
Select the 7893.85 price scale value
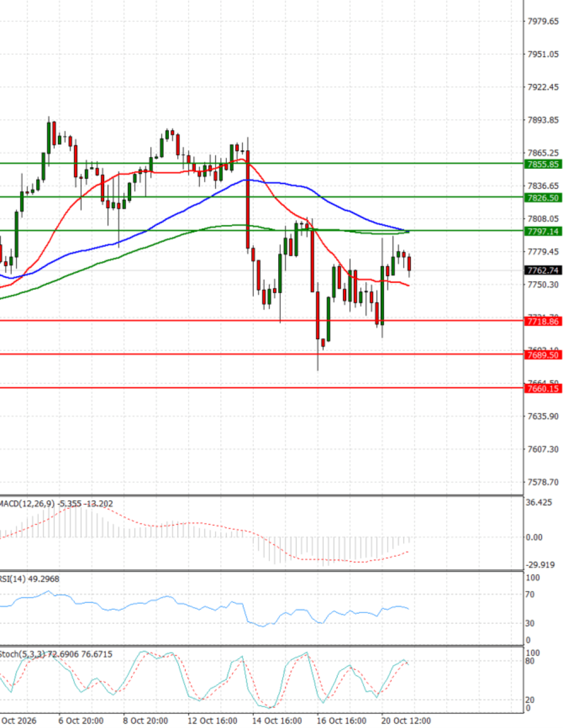[543, 120]
